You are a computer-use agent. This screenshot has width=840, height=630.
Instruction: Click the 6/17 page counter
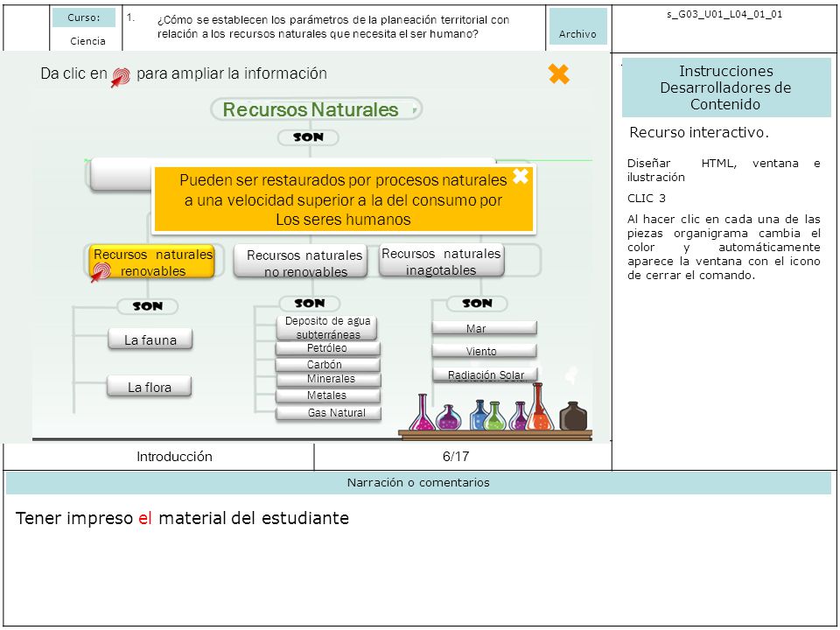pos(456,457)
